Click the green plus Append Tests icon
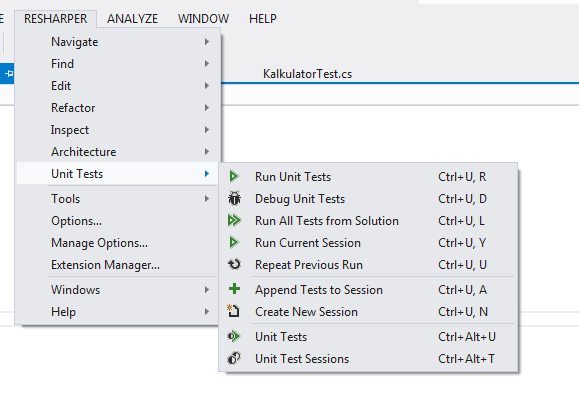 (x=234, y=289)
